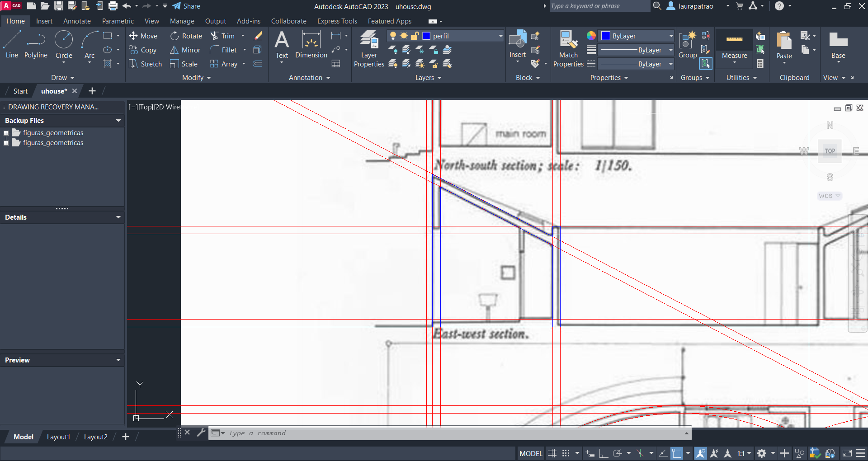Select the Arc tool
The width and height of the screenshot is (868, 461).
tap(90, 45)
